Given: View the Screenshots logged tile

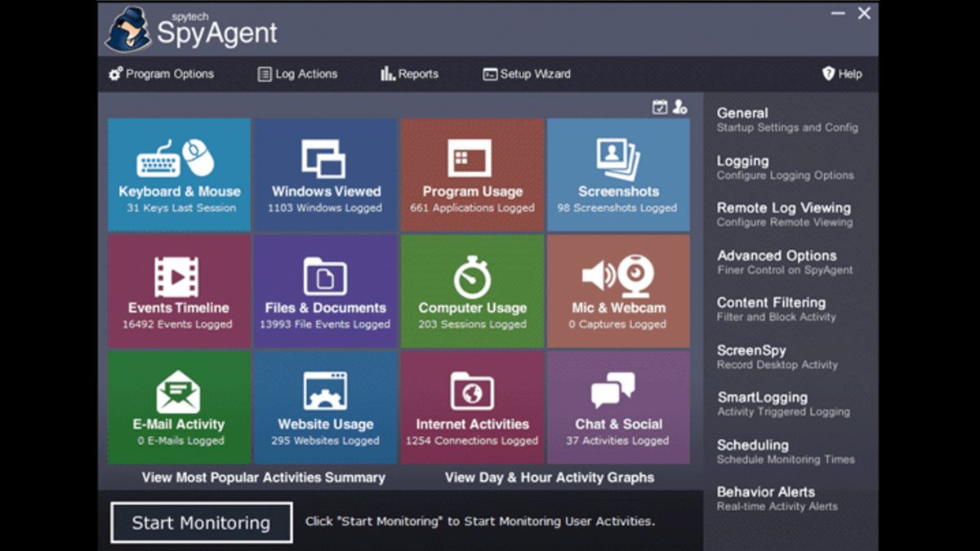Looking at the screenshot, I should [618, 175].
